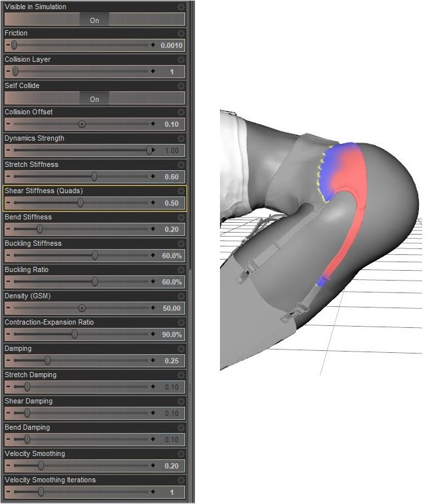This screenshot has height=504, width=434.
Task: Open the Stretch Damping gear settings
Action: (181, 375)
